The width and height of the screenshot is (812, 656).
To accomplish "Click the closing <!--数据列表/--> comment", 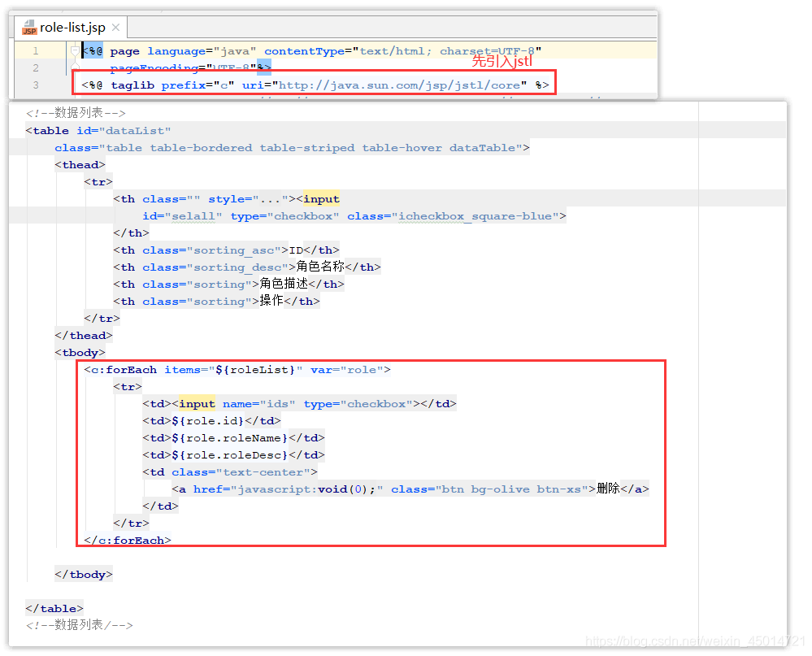I will (79, 625).
